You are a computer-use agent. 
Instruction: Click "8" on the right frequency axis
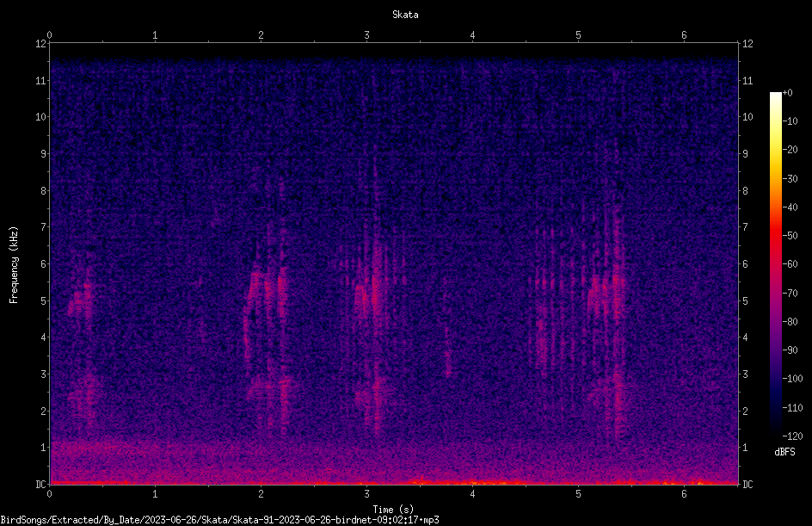(745, 191)
